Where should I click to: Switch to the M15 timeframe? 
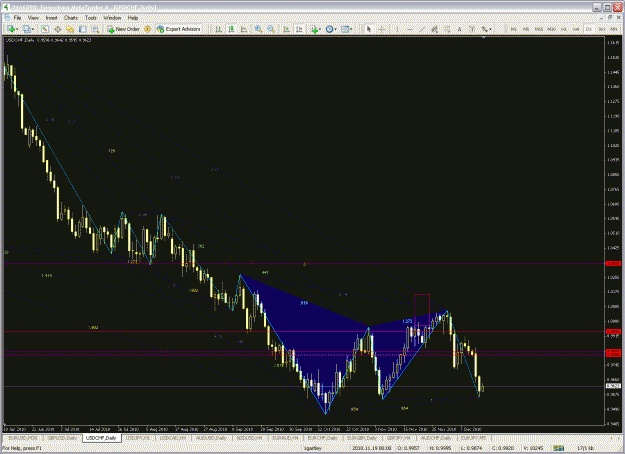tap(539, 29)
